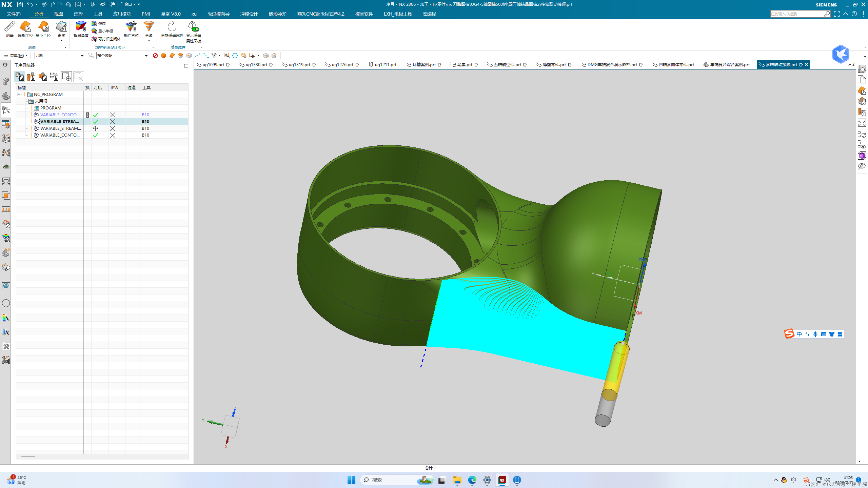Screen dimensions: 868x488
Task: Click the IPW column header
Action: [117, 87]
